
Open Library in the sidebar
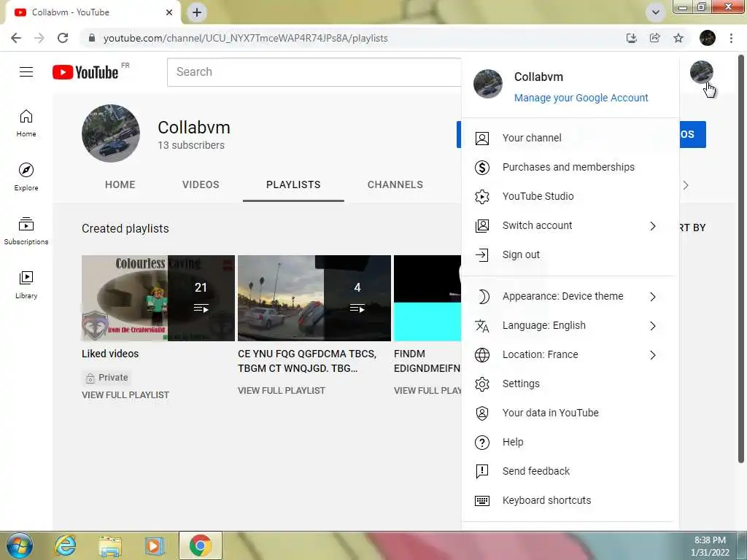click(26, 285)
